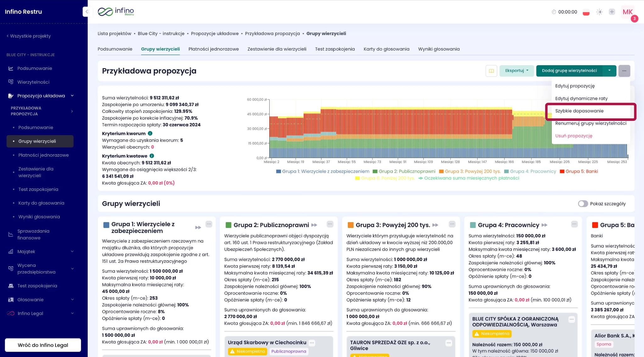Click the info icon beside Kryterium kworum
Screen dimensions: 644x357
coord(150,133)
